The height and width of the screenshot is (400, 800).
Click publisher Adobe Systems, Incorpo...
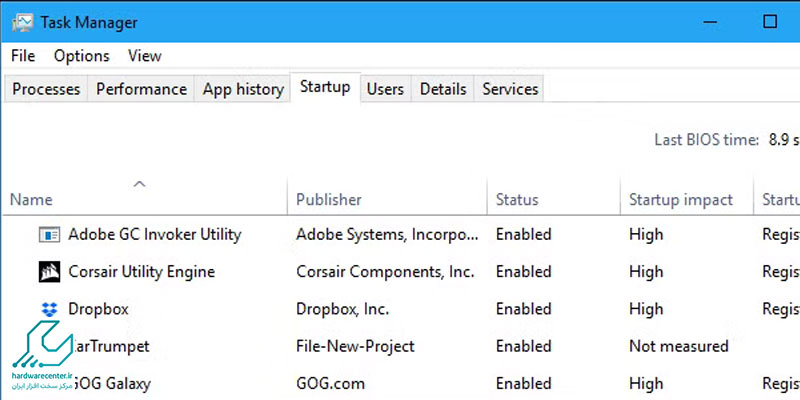point(387,235)
